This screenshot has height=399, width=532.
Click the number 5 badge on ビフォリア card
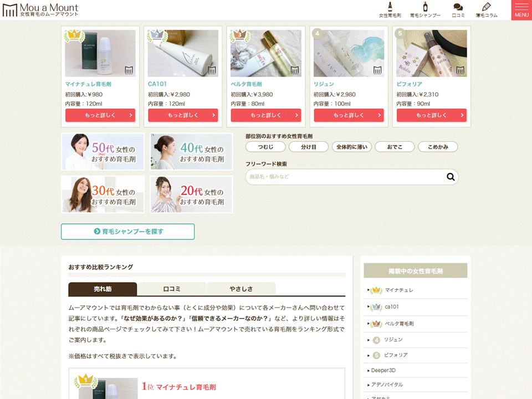tap(400, 33)
